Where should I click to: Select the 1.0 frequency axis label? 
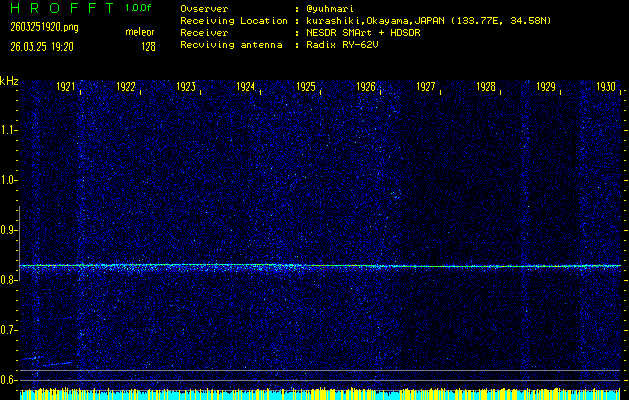click(9, 180)
